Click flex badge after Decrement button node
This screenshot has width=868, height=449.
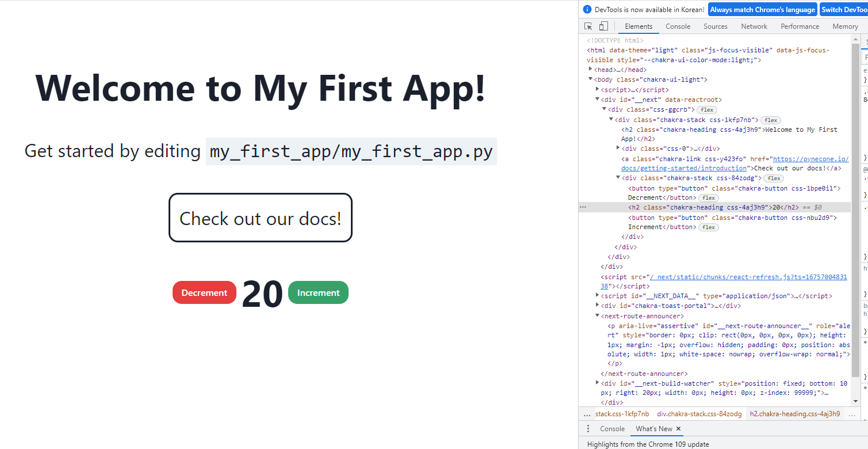pos(709,198)
